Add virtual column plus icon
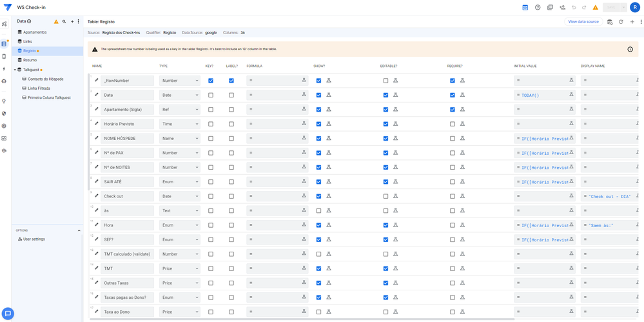The height and width of the screenshot is (322, 644). [632, 22]
